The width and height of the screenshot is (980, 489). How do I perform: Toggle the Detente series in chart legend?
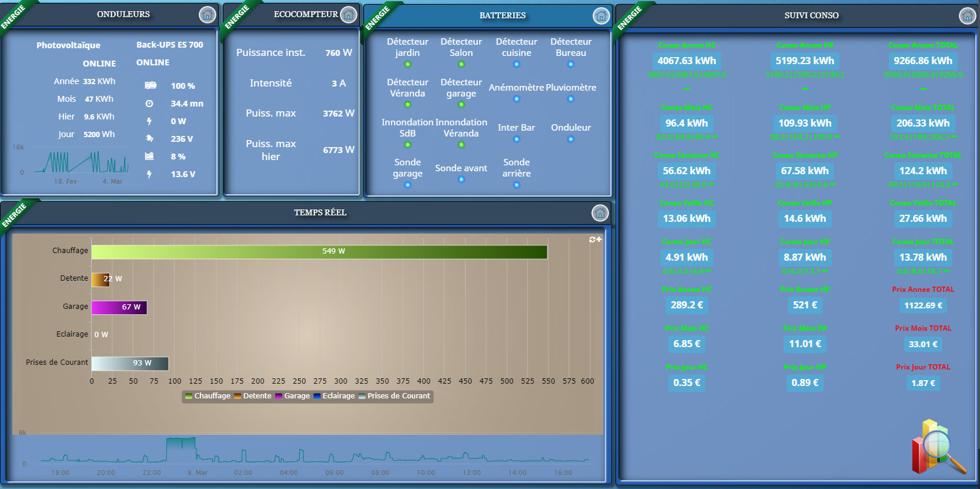(253, 396)
